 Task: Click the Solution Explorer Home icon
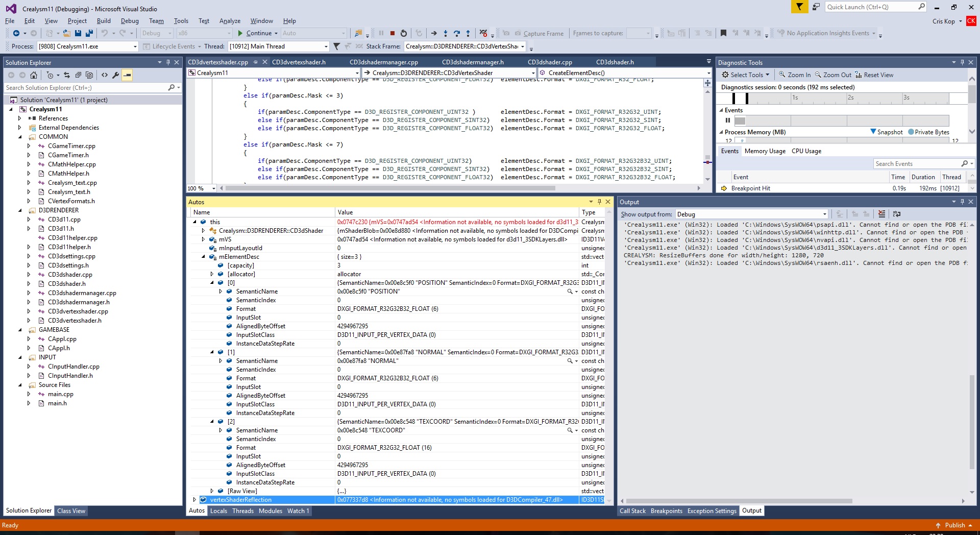click(x=34, y=75)
